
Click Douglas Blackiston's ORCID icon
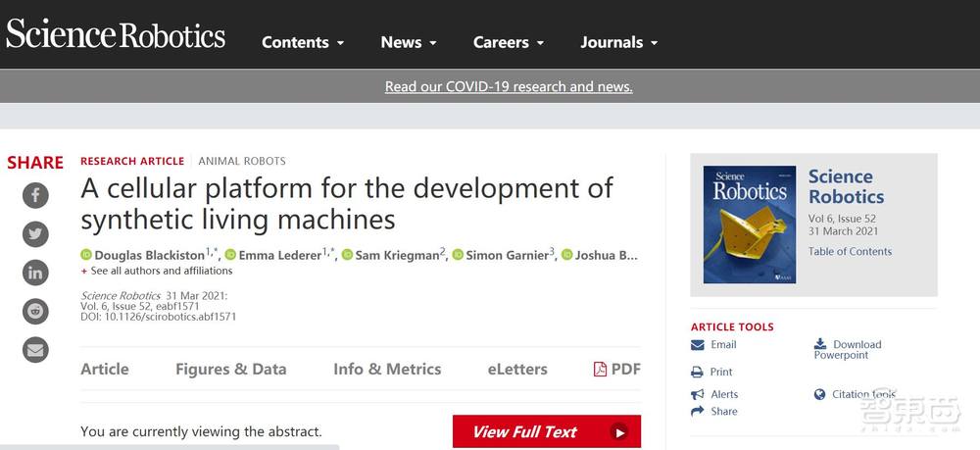tap(86, 255)
